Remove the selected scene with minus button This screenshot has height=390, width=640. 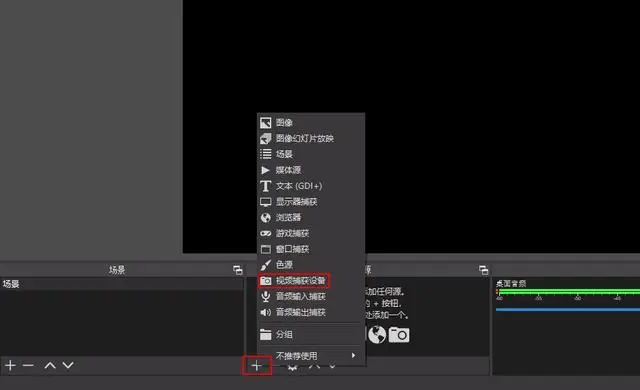28,365
